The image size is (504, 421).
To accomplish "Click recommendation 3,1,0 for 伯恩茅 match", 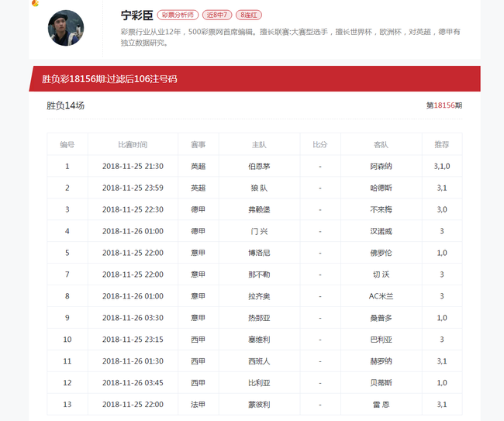I will (x=442, y=166).
